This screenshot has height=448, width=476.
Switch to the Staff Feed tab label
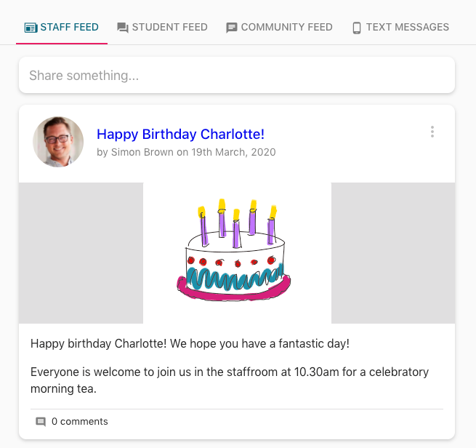tap(69, 28)
